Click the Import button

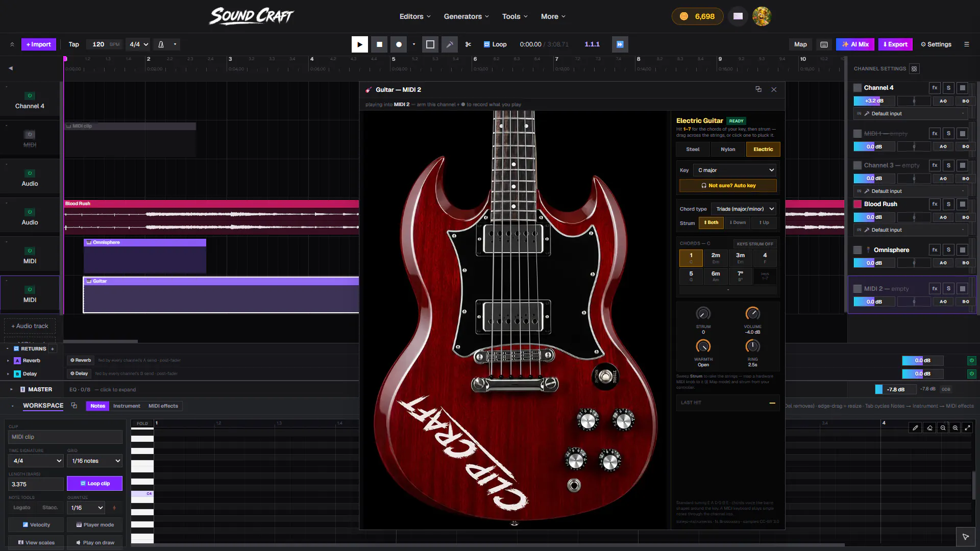coord(39,44)
